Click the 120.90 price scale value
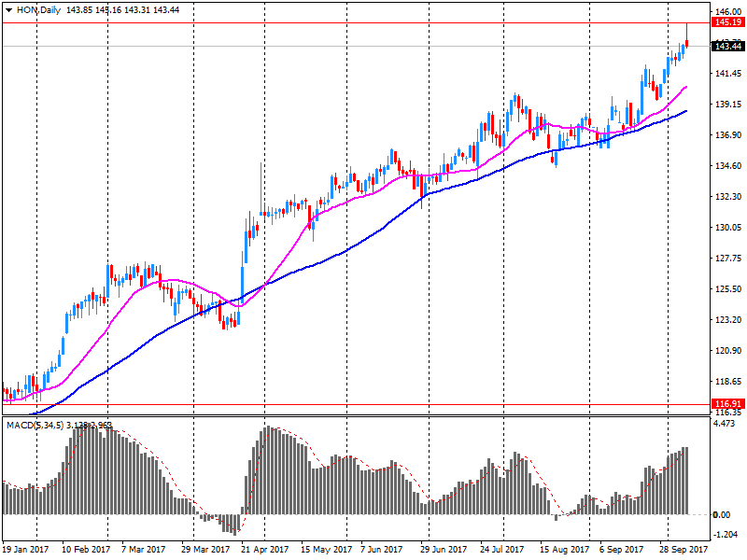The image size is (747, 560). (728, 351)
